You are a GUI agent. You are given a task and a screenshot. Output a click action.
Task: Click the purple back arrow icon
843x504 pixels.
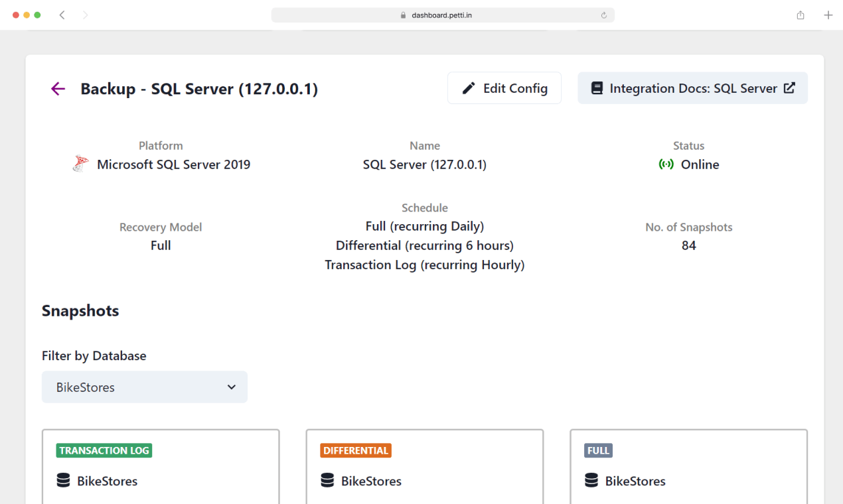[58, 89]
